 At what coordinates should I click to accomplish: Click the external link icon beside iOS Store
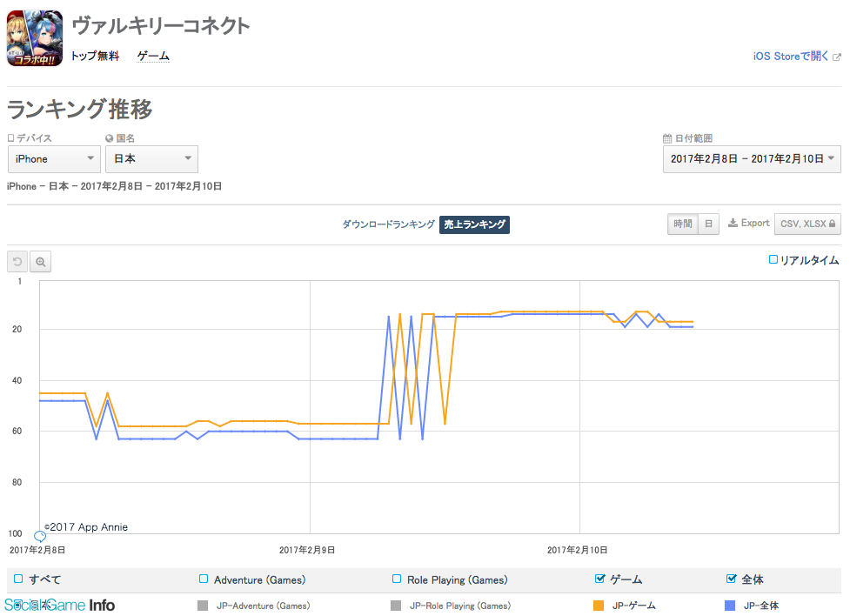point(836,57)
